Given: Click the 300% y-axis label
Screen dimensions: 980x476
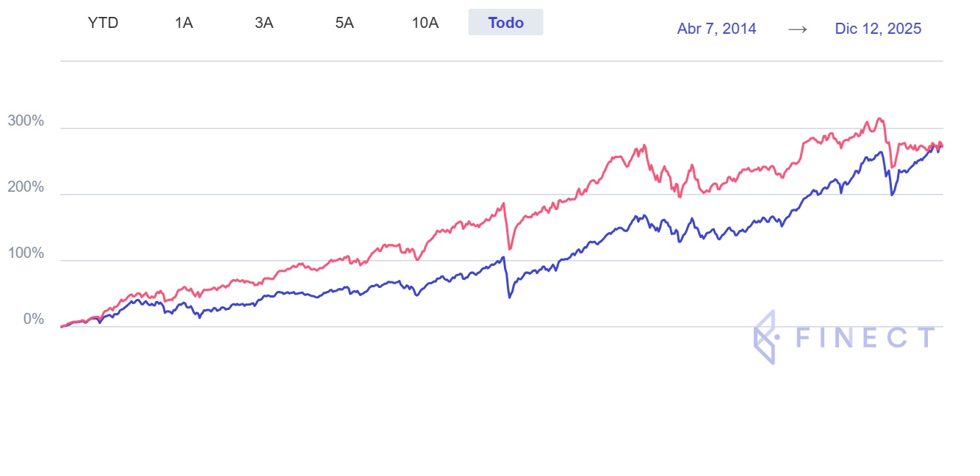Looking at the screenshot, I should [26, 121].
